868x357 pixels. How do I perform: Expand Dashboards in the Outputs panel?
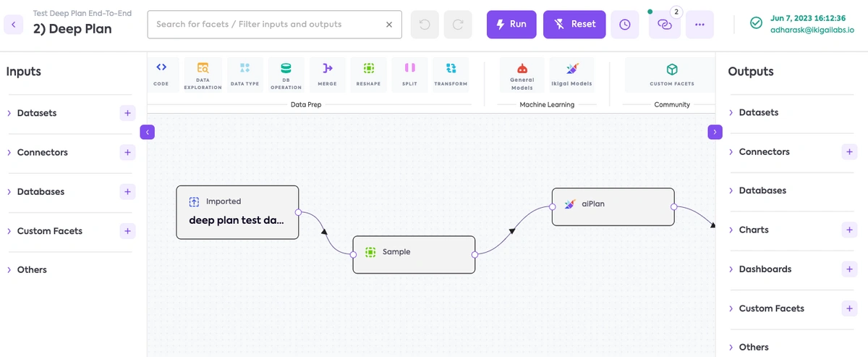click(765, 269)
